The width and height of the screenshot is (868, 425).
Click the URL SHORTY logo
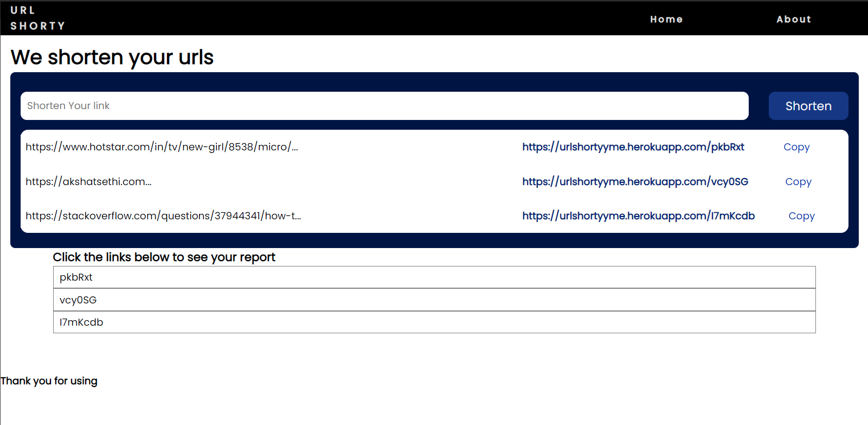coord(37,18)
